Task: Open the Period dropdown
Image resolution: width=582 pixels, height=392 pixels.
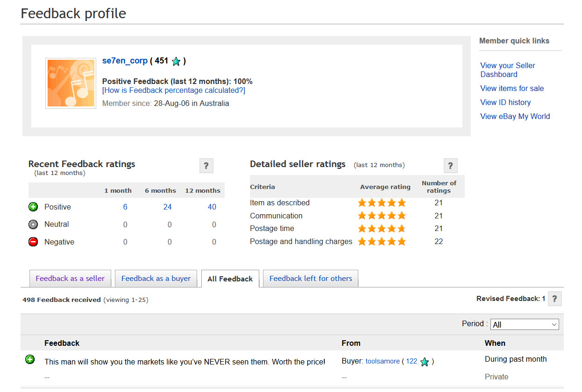Action: pyautogui.click(x=524, y=324)
